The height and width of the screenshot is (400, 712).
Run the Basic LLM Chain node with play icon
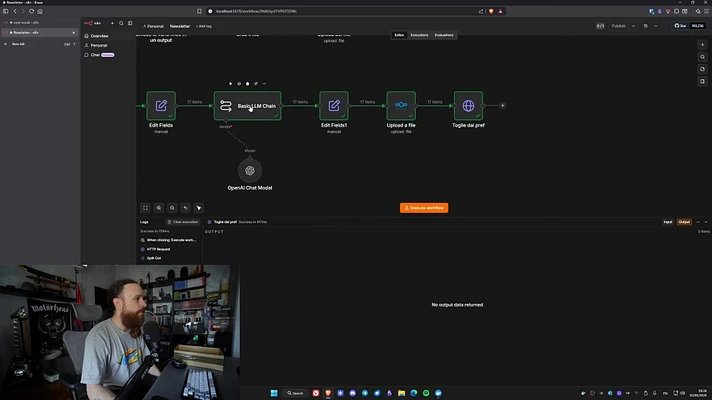pyautogui.click(x=230, y=84)
